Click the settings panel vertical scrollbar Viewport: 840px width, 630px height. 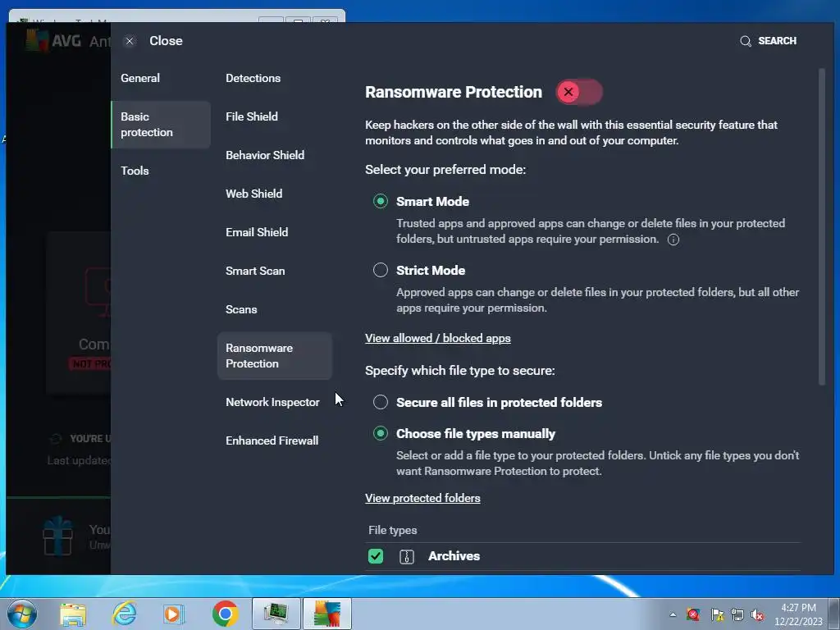(822, 226)
